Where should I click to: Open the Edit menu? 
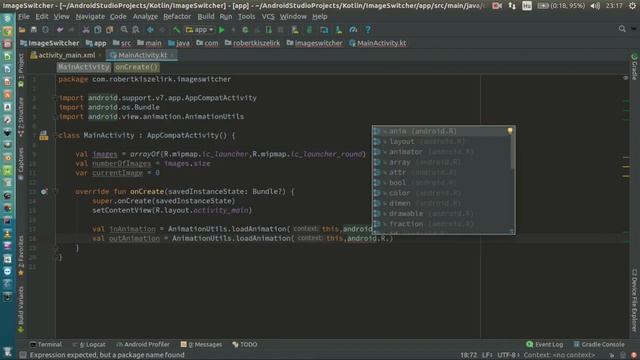click(42, 17)
